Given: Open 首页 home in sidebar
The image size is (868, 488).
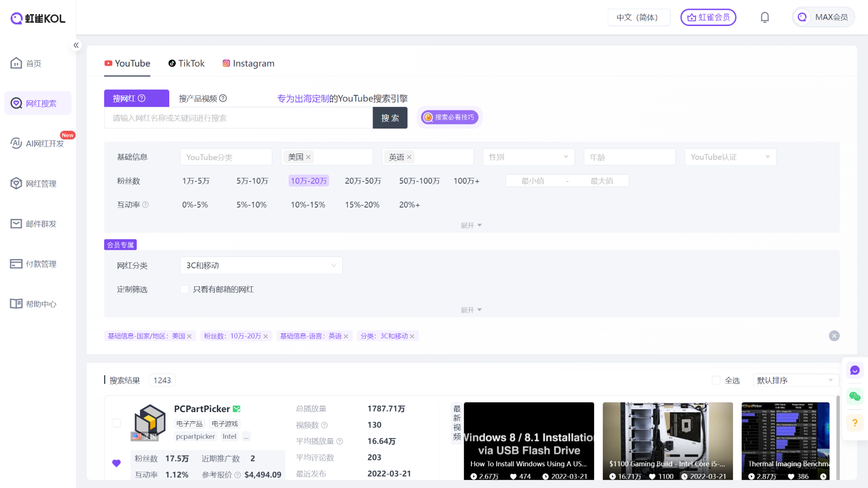Looking at the screenshot, I should 38,63.
